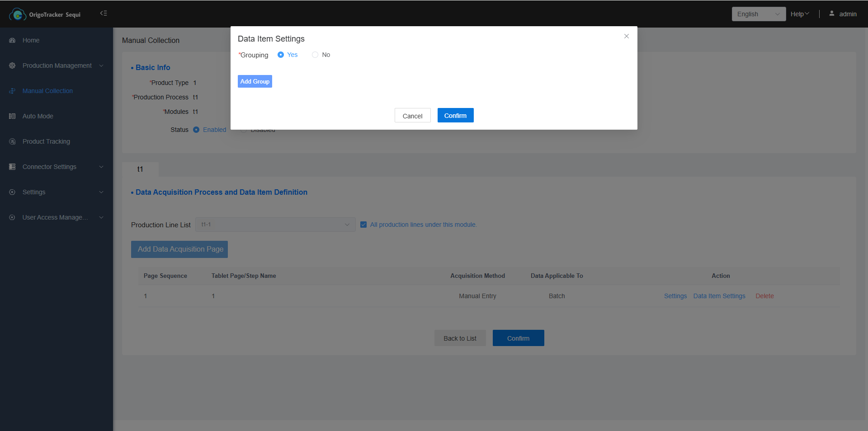Image resolution: width=868 pixels, height=431 pixels.
Task: Click the Auto Mode sidebar icon
Action: pyautogui.click(x=12, y=116)
